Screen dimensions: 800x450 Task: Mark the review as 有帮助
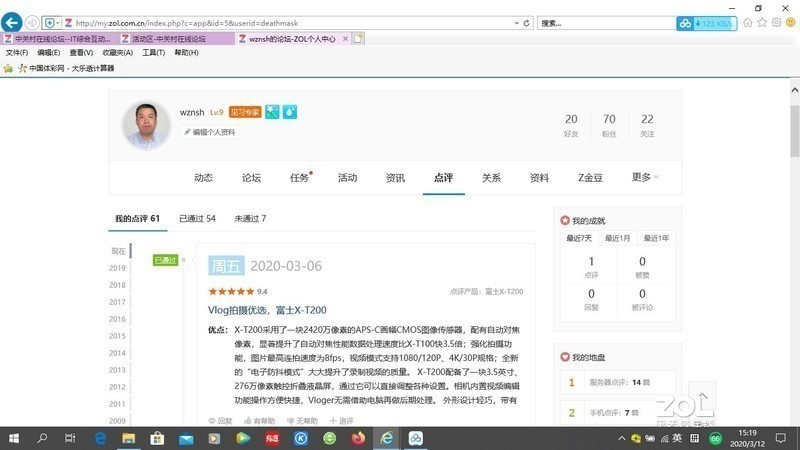click(x=259, y=421)
